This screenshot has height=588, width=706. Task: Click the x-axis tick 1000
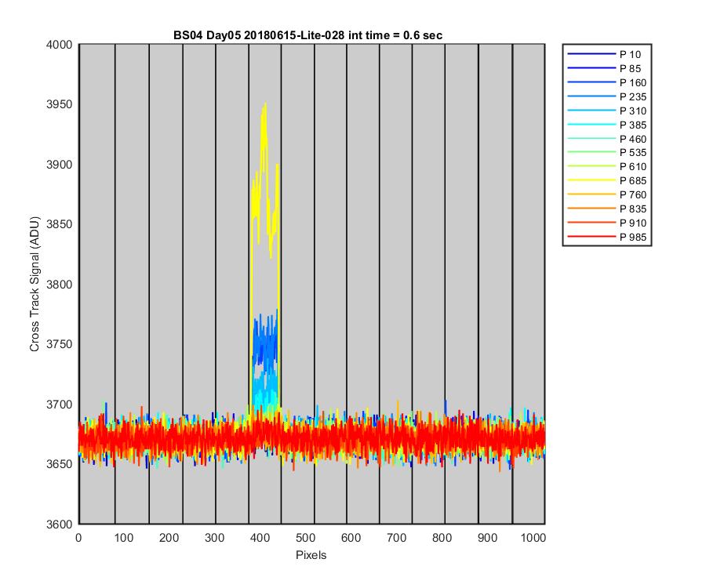pyautogui.click(x=533, y=538)
